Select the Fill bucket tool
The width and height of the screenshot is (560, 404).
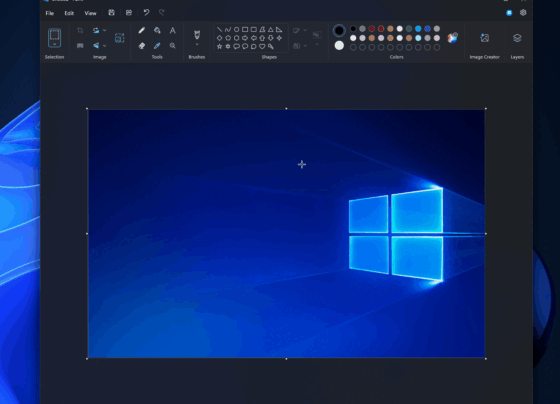[x=157, y=30]
